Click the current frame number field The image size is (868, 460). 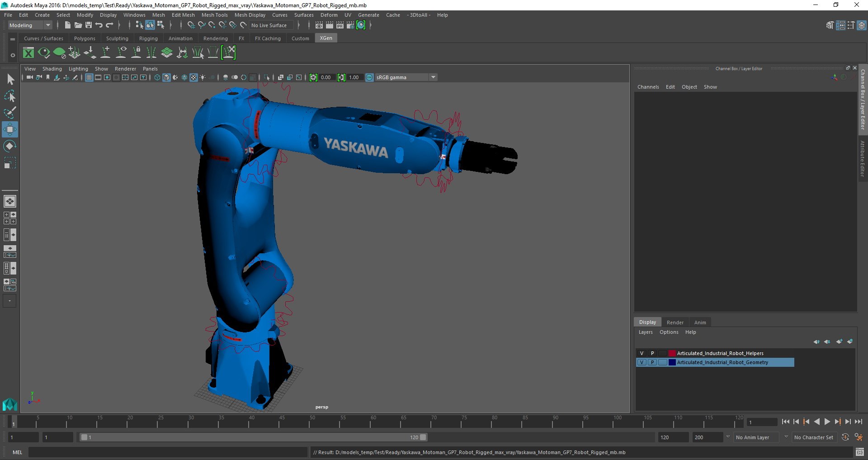point(761,422)
